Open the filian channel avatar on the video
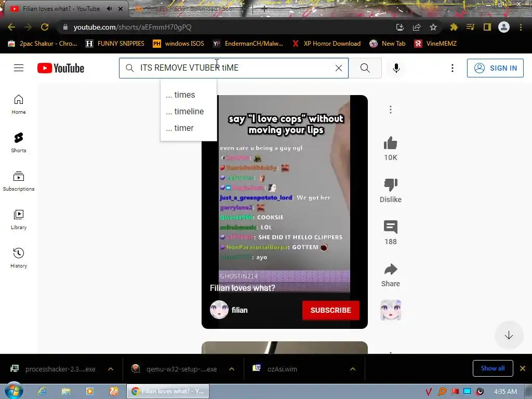Screen dimensions: 532x399 pyautogui.click(x=219, y=310)
